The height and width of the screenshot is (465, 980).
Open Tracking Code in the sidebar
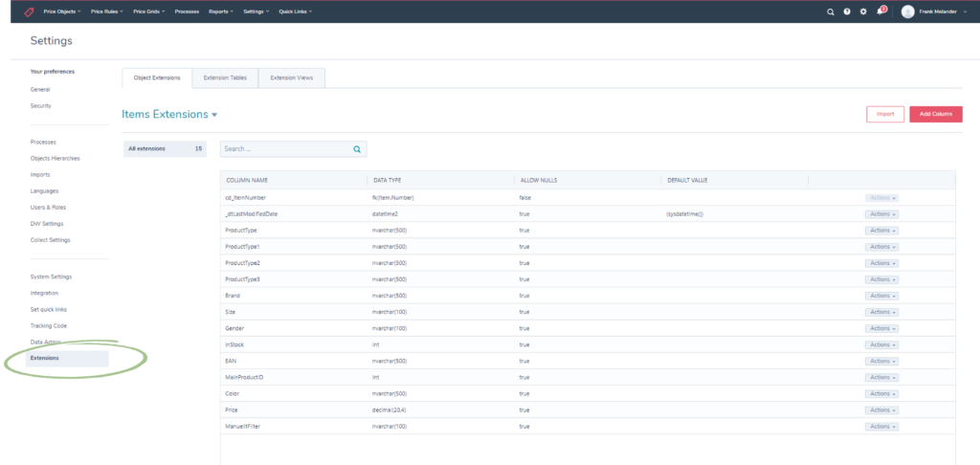[48, 325]
